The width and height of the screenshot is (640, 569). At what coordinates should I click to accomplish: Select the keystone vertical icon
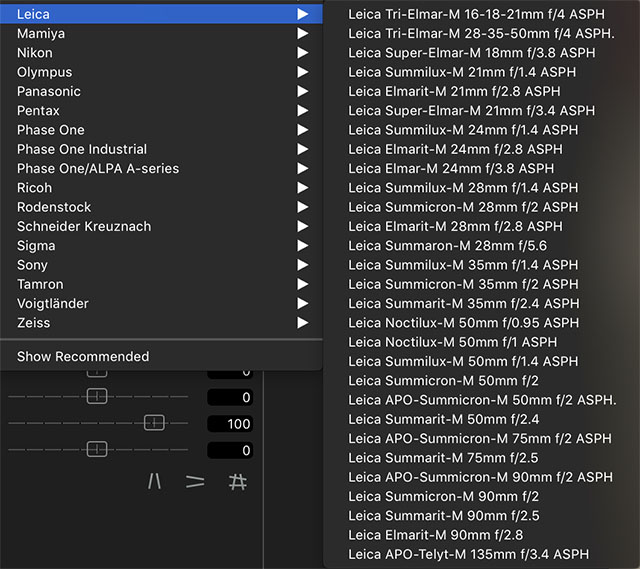[x=154, y=481]
